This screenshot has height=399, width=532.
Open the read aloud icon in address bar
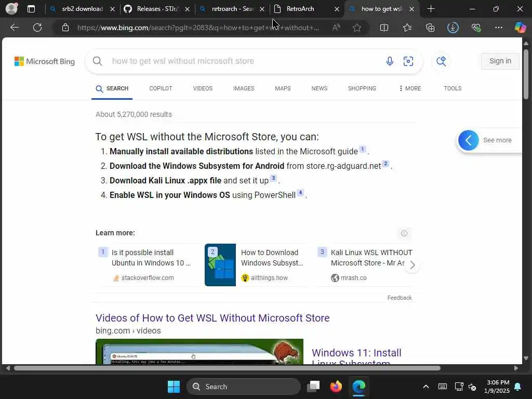tap(336, 28)
